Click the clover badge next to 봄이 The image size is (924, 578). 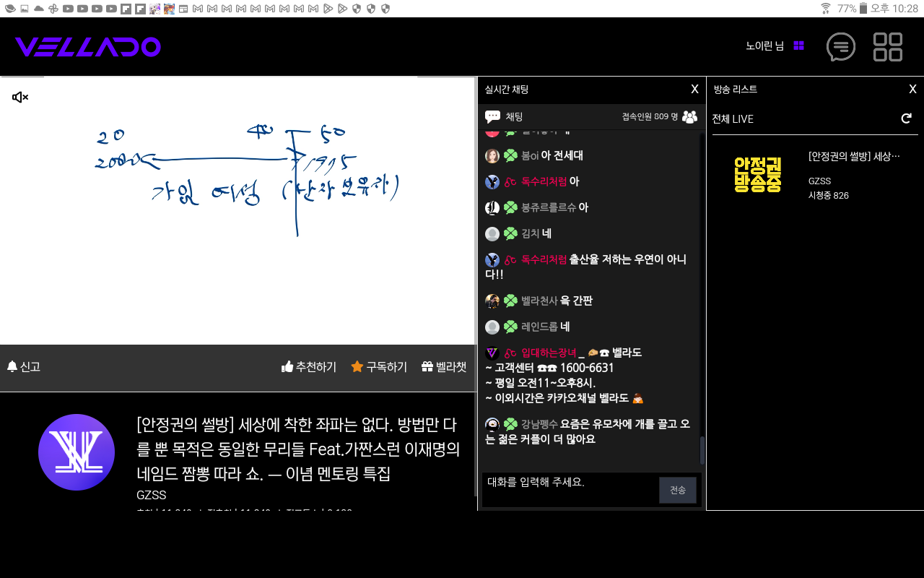(x=510, y=155)
